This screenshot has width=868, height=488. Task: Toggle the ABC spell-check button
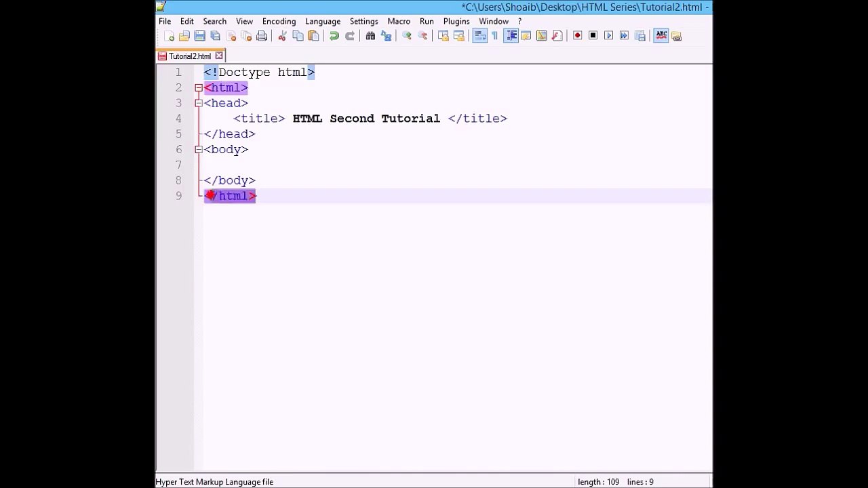coord(661,36)
